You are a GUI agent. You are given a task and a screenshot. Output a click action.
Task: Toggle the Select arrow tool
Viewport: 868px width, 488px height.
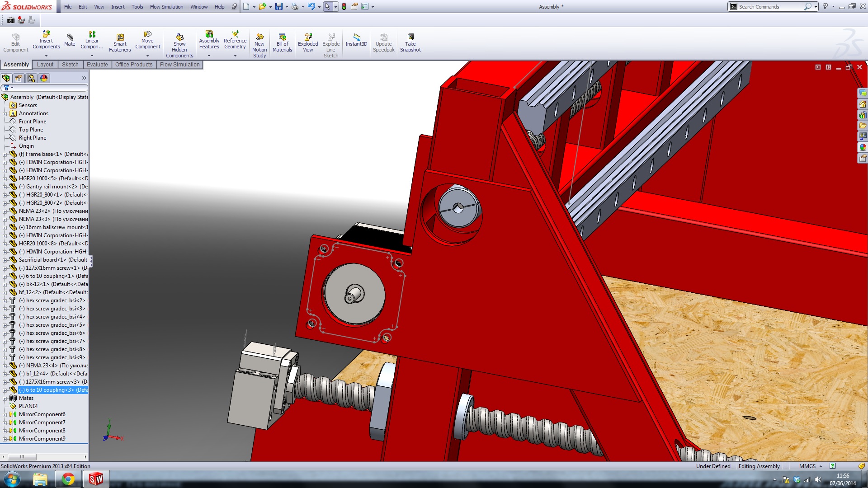(x=327, y=7)
